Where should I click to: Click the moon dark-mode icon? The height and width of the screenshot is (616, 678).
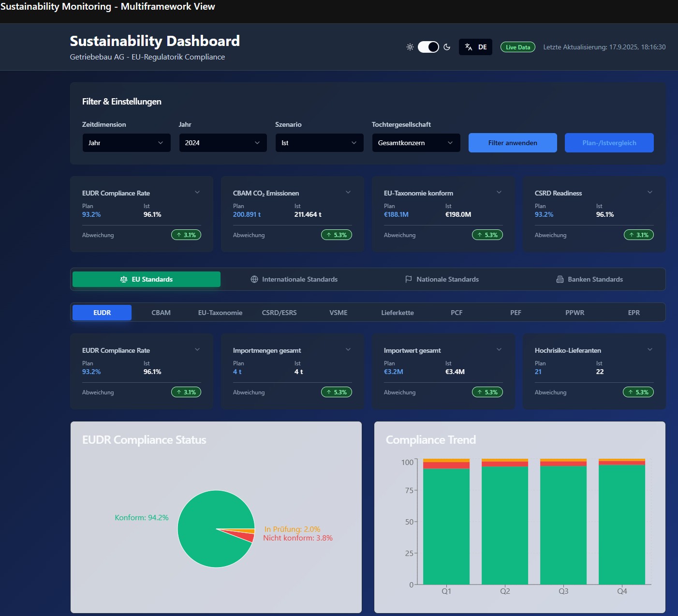coord(447,47)
